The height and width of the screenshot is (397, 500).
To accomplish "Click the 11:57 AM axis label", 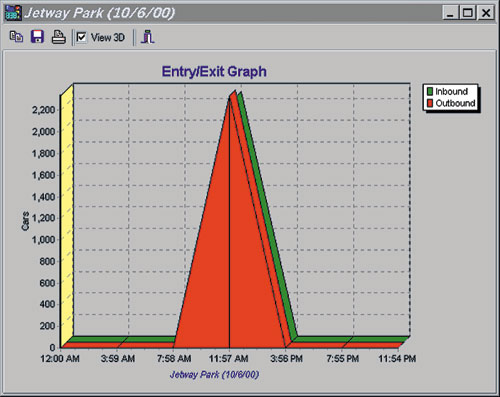I will coord(229,359).
